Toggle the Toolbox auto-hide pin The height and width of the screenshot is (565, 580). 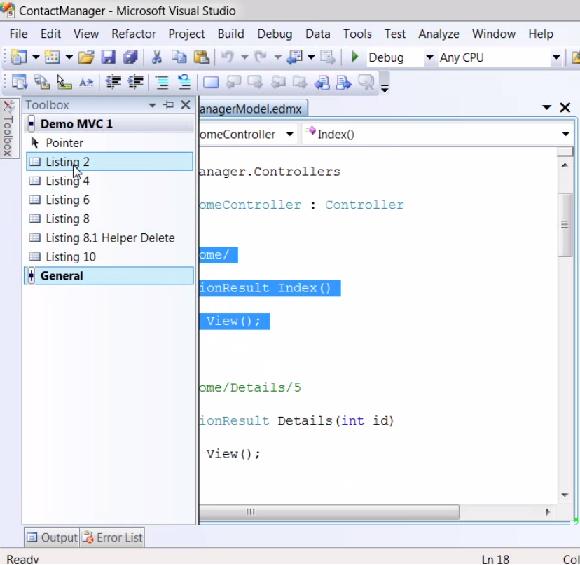(x=169, y=105)
